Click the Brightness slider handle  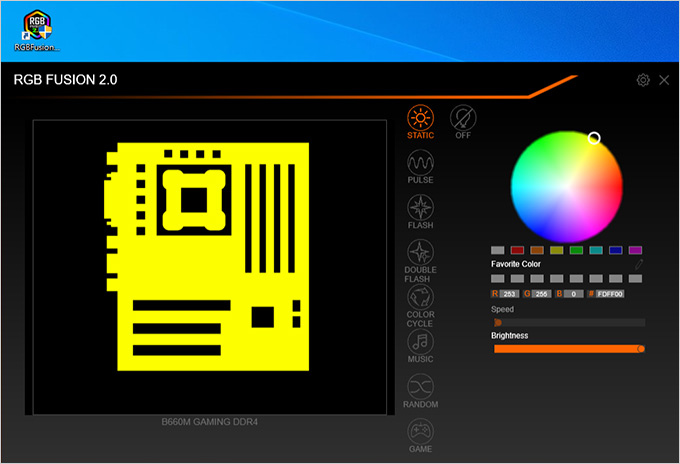click(x=641, y=349)
